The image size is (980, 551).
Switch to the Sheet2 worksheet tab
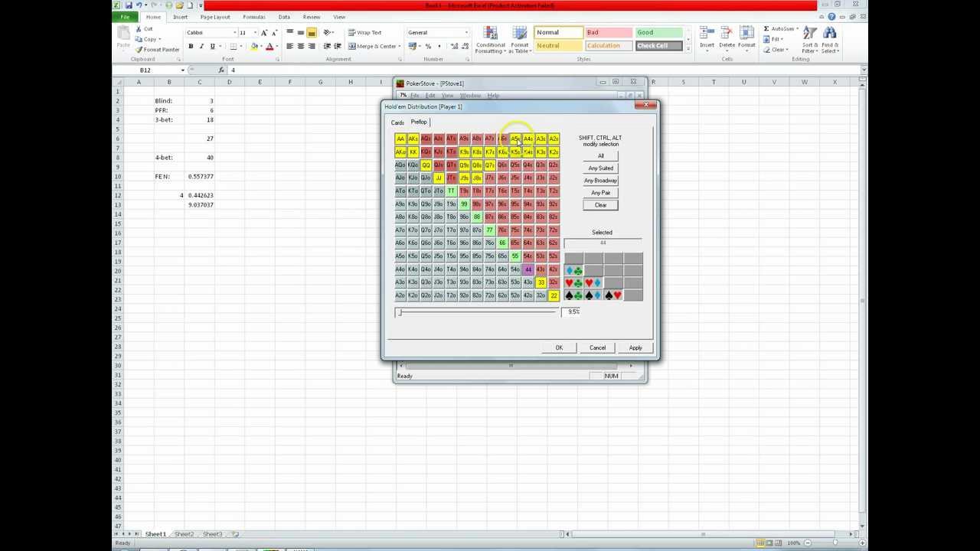pos(184,534)
